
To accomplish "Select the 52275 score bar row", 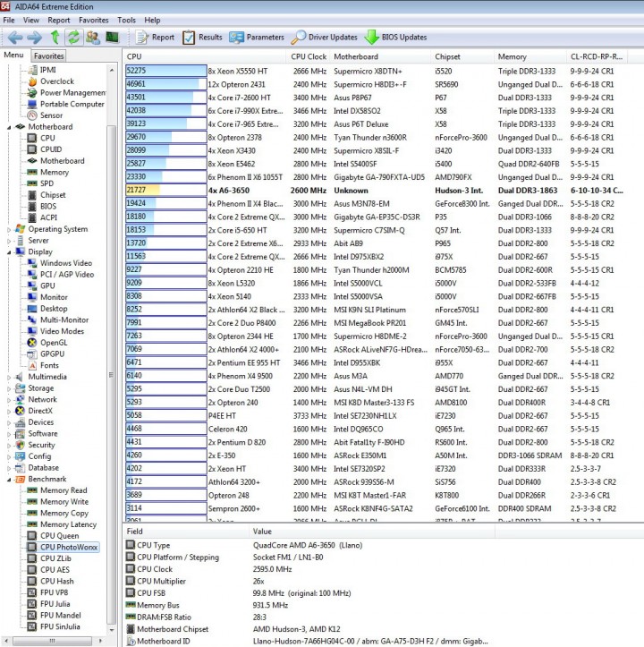I will pyautogui.click(x=165, y=71).
